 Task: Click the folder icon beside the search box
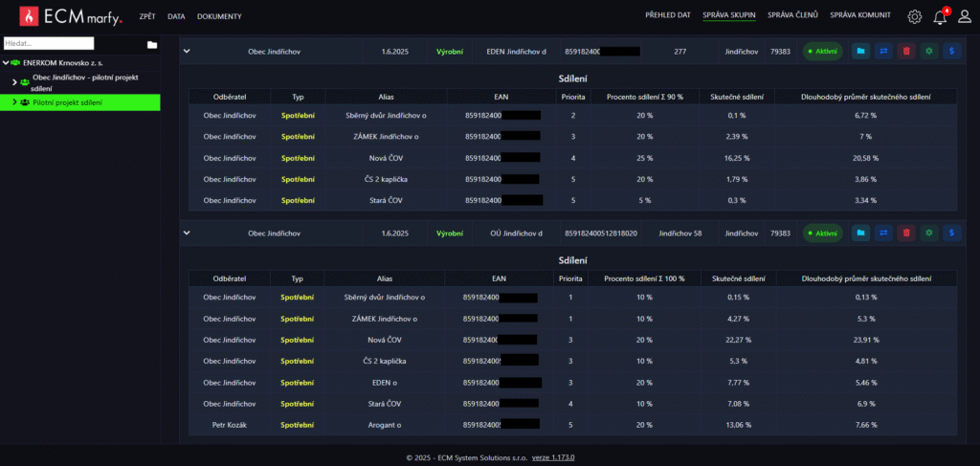pyautogui.click(x=151, y=44)
